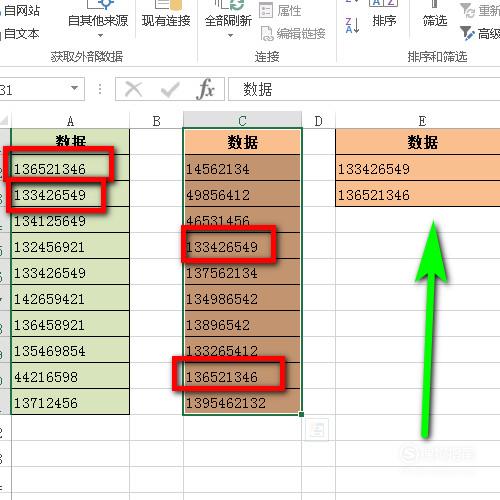Select cell 133426549 in row 3 of column A

[x=70, y=194]
